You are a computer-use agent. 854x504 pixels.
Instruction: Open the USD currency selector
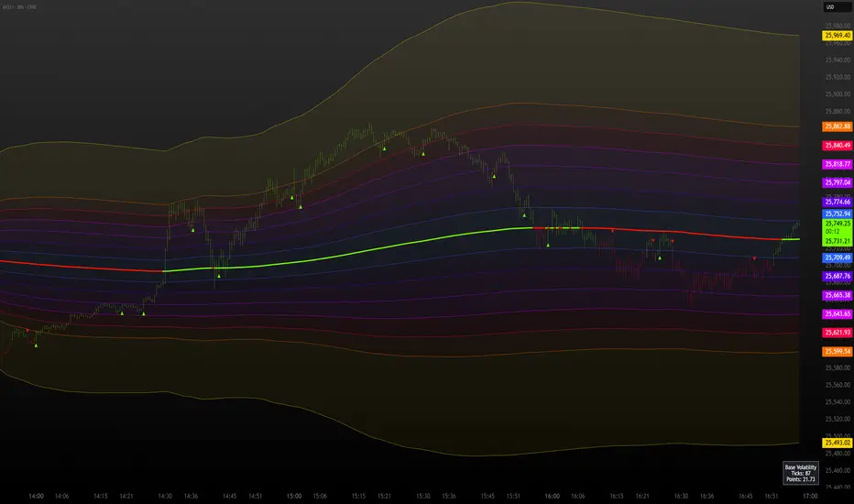coord(838,6)
